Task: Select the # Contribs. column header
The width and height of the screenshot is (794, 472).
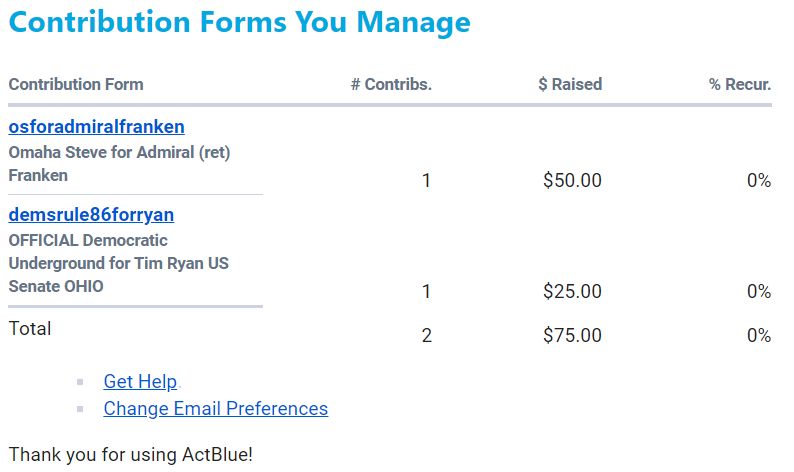Action: (391, 84)
